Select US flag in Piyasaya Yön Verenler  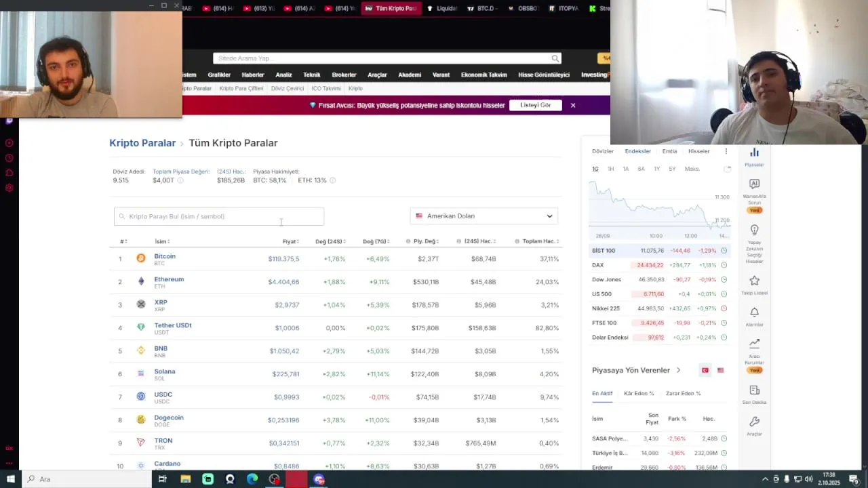pos(721,370)
